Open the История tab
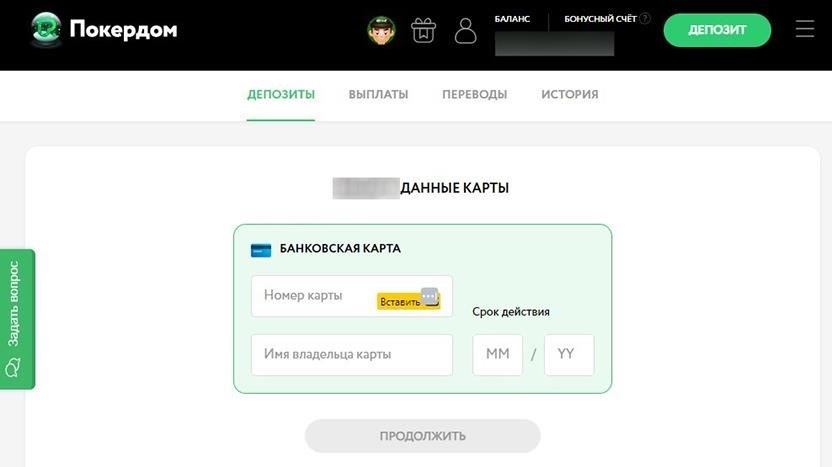Image resolution: width=832 pixels, height=467 pixels. 569,94
